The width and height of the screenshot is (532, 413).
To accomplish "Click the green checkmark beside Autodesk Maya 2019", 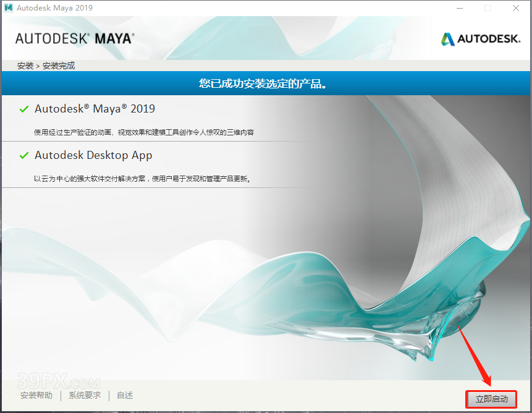I will click(x=23, y=109).
